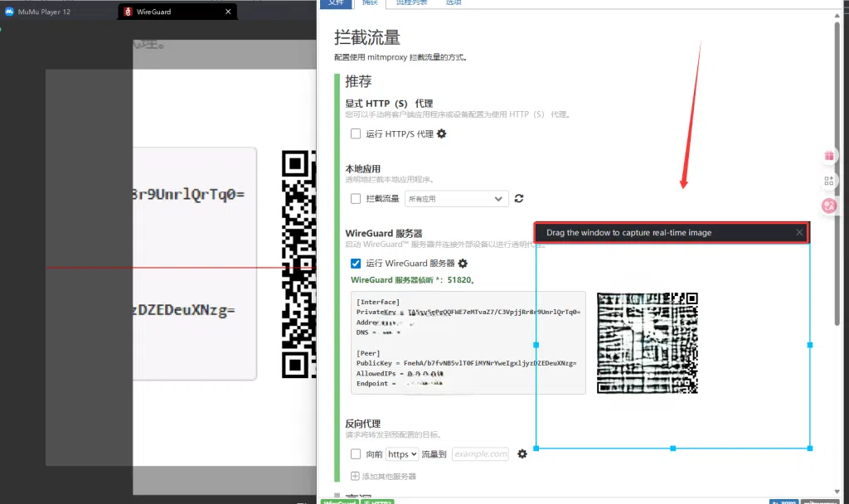849x504 pixels.
Task: Dismiss the Drag the window notification
Action: pyautogui.click(x=799, y=232)
